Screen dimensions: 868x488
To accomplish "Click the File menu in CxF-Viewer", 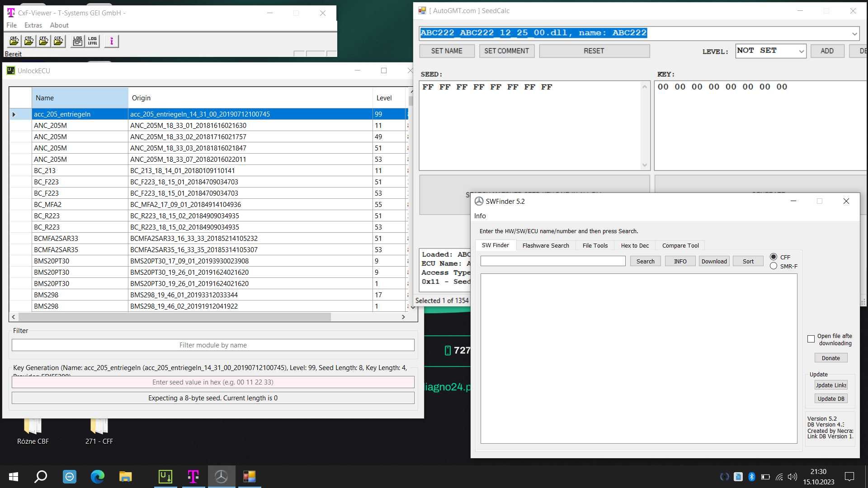I will (x=11, y=25).
